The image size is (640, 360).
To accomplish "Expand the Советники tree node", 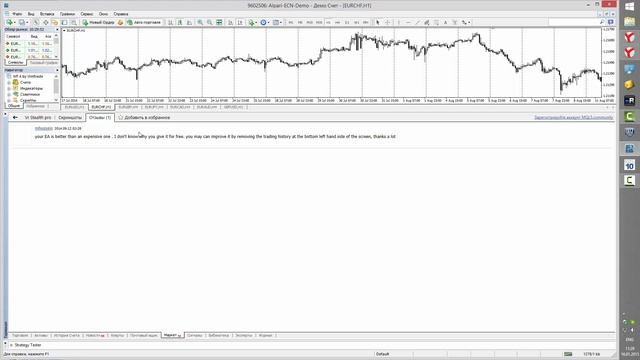I will point(9,94).
